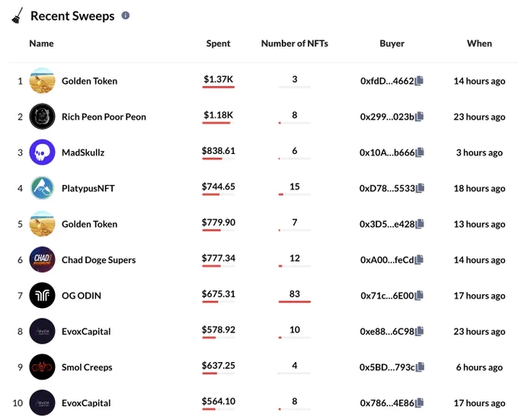Click buyer address 0xfdD...4662
The height and width of the screenshot is (420, 518).
(x=387, y=81)
